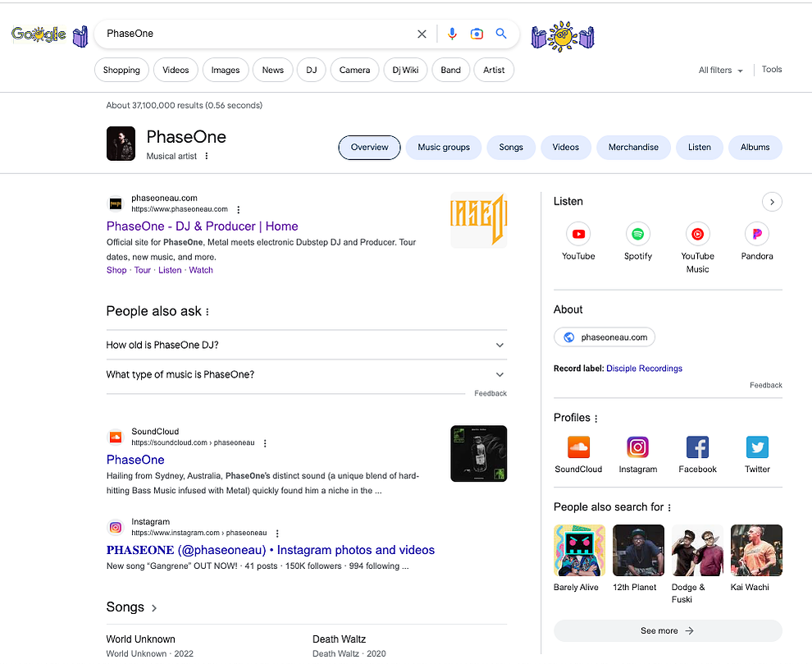812x664 pixels.
Task: Select the Artist filter chip
Action: click(x=494, y=70)
